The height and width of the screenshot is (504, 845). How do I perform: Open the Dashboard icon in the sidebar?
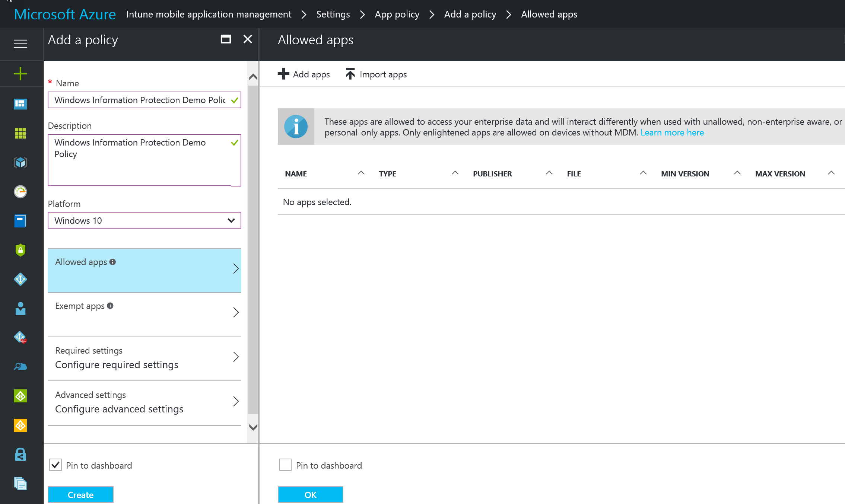(20, 103)
